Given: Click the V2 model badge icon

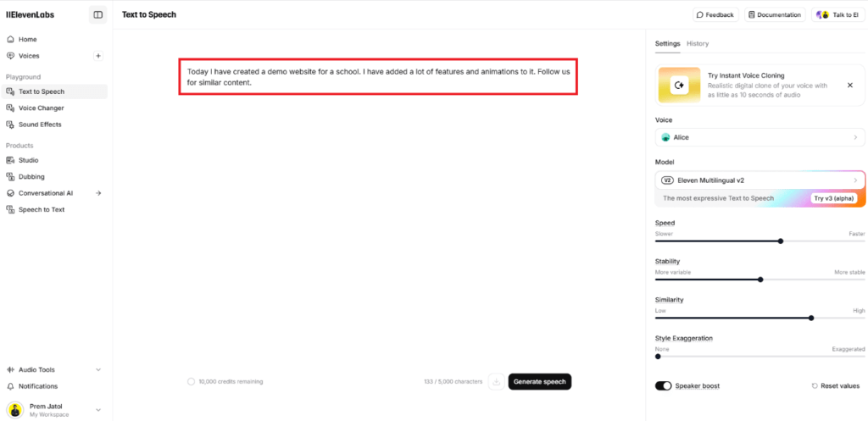Looking at the screenshot, I should pyautogui.click(x=667, y=180).
